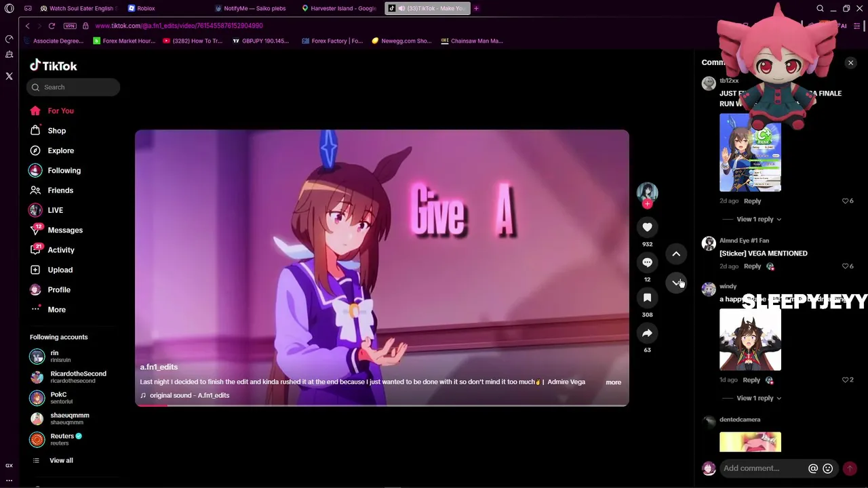The image size is (868, 488).
Task: Open windy comment image attachment
Action: tap(750, 340)
